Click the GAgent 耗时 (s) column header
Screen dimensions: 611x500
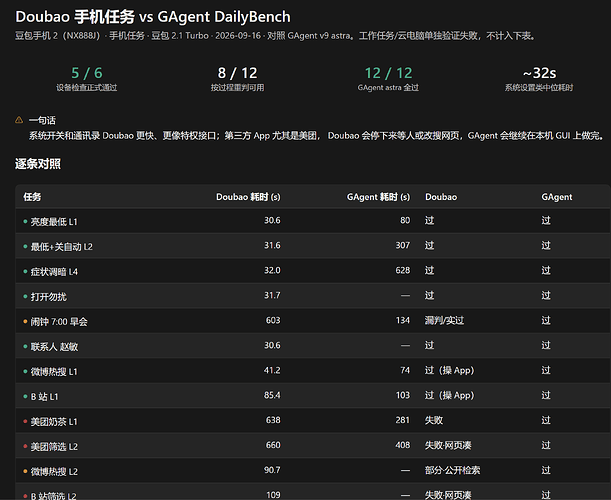(x=378, y=197)
